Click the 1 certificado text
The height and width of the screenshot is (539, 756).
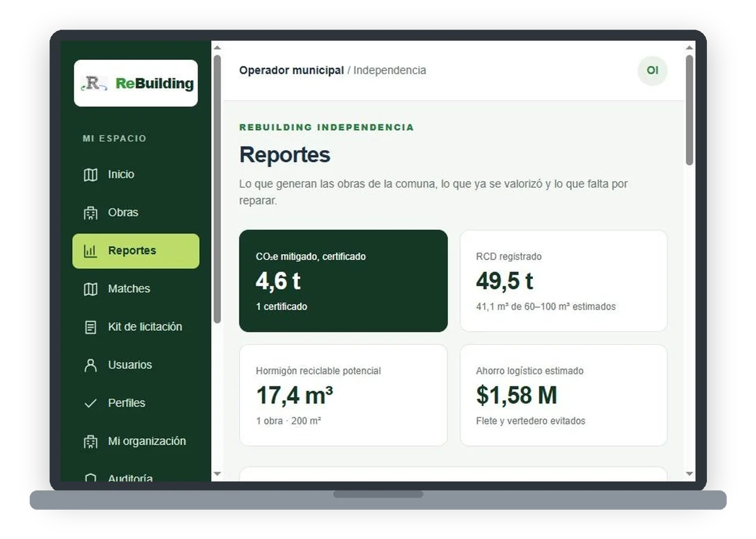click(x=282, y=306)
